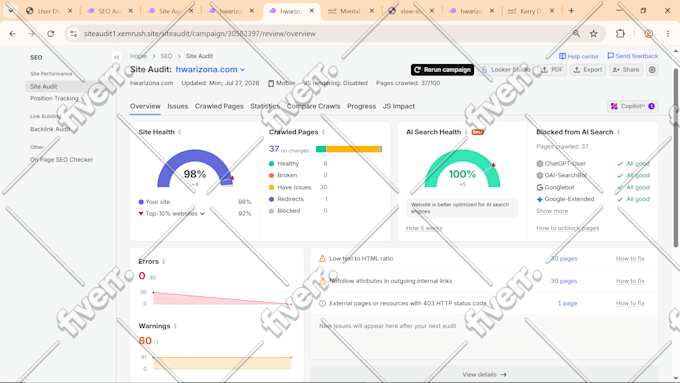Open the Compare Crawls tab
This screenshot has width=680, height=383.
[x=313, y=106]
